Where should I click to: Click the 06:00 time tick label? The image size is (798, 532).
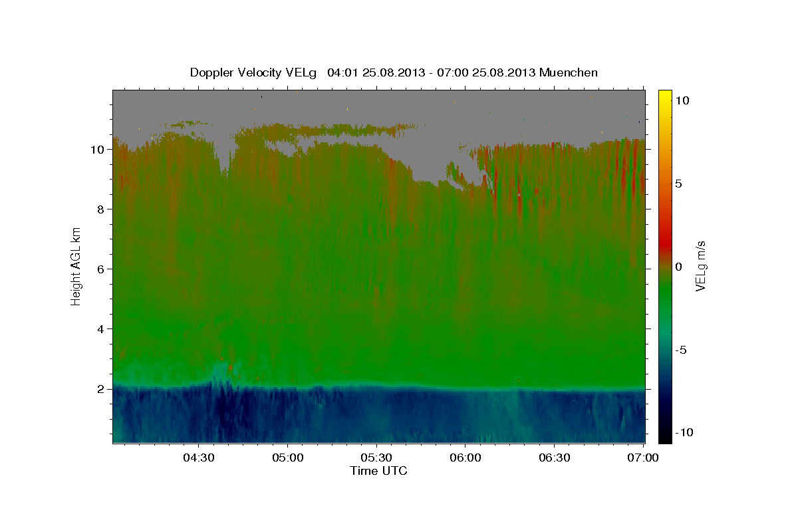tap(465, 458)
